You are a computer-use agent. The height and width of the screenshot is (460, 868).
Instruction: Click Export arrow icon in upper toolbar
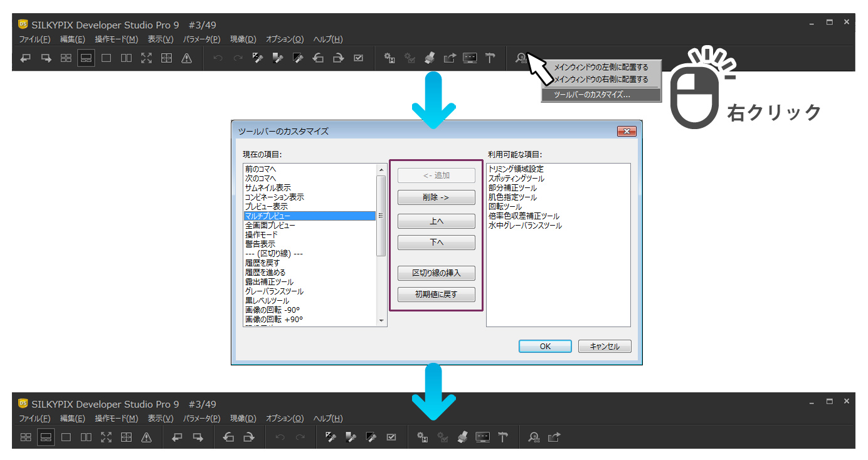[x=450, y=58]
